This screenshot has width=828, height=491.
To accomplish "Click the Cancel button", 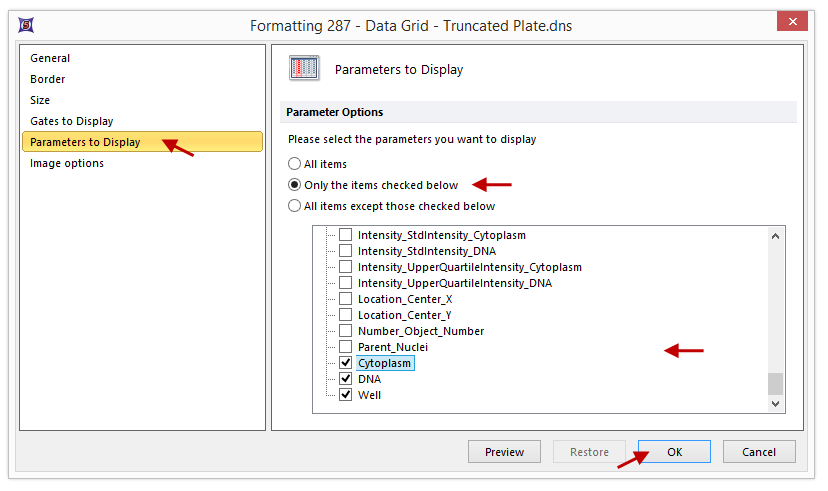I will pos(759,452).
